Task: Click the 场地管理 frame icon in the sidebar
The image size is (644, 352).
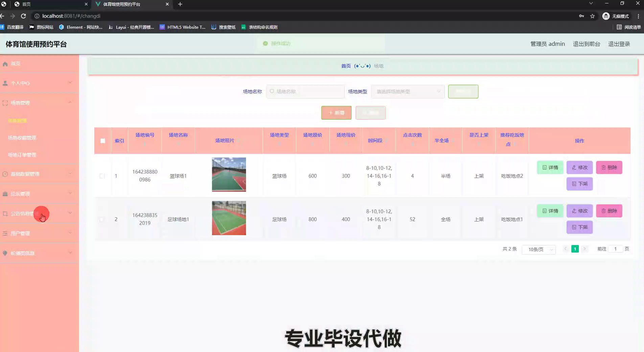Action: coord(5,103)
